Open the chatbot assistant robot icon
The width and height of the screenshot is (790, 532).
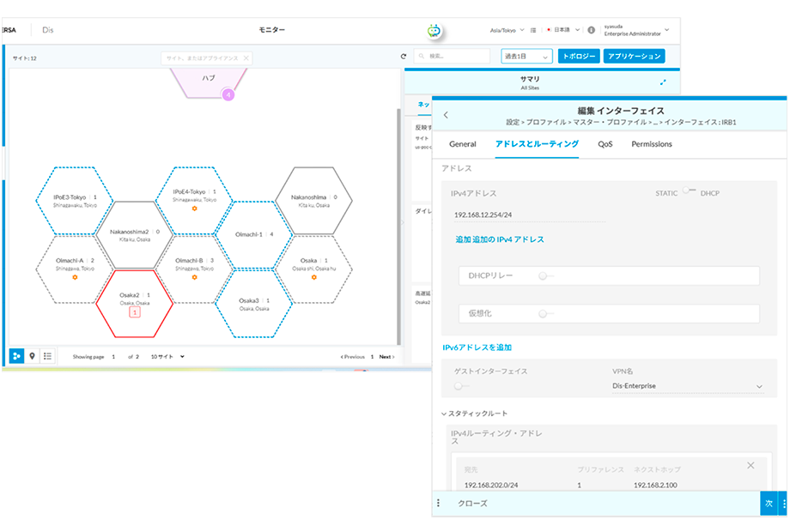434,30
